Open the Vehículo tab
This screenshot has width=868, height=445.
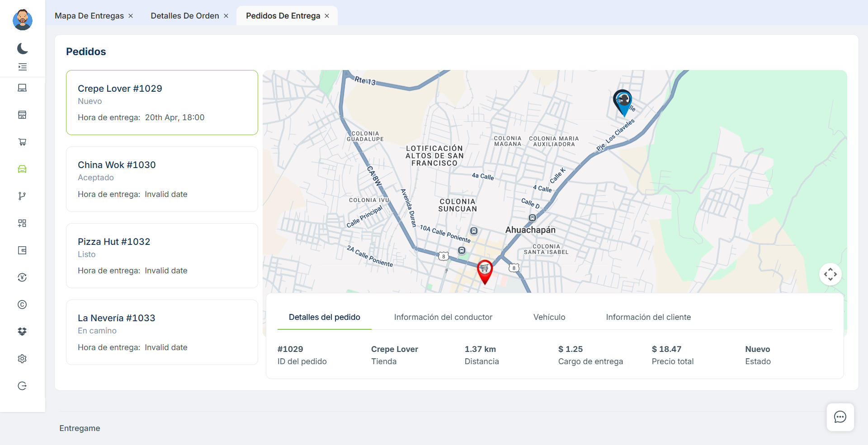click(x=549, y=317)
